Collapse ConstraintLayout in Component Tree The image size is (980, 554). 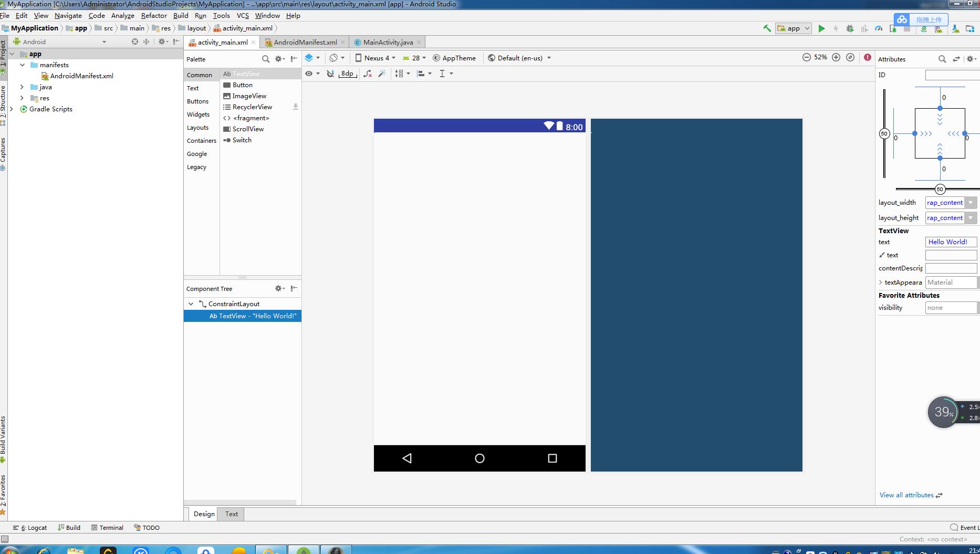(191, 304)
